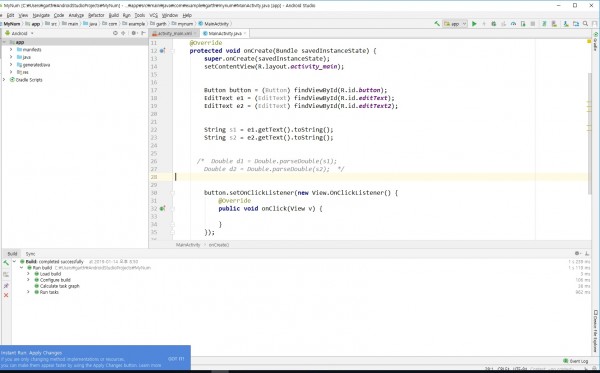
Task: Click the collapse-all icon in Project panel
Action: (123, 33)
